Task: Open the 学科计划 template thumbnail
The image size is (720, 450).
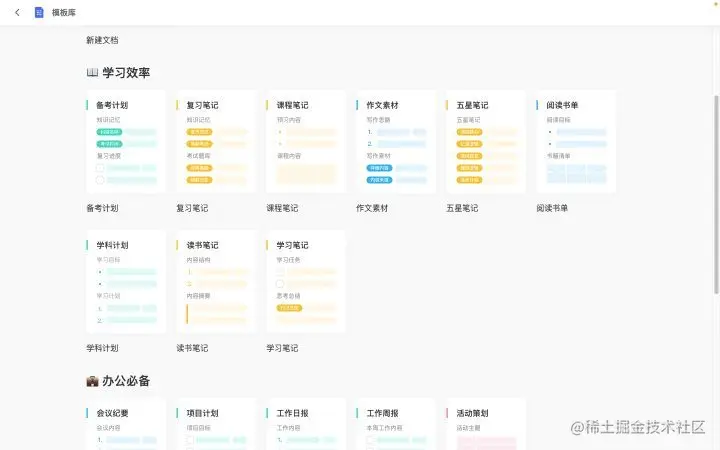Action: click(126, 281)
